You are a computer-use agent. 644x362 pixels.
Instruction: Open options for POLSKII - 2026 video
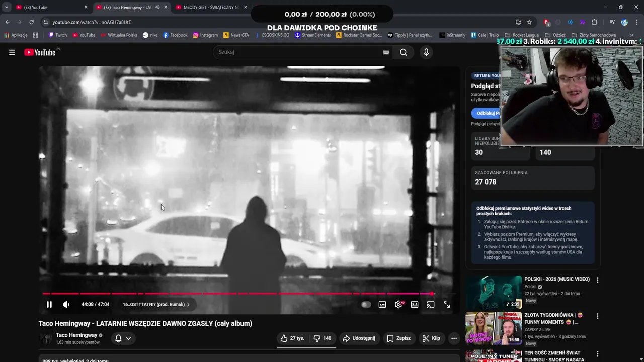coord(598,280)
